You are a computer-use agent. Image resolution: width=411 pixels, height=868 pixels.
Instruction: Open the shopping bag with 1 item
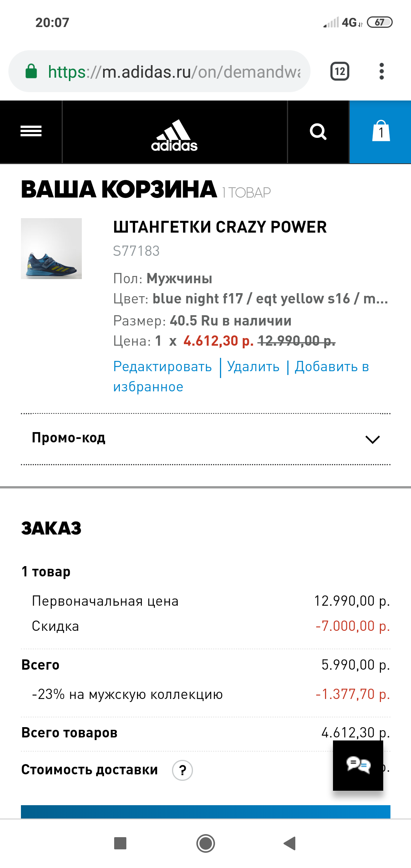380,132
